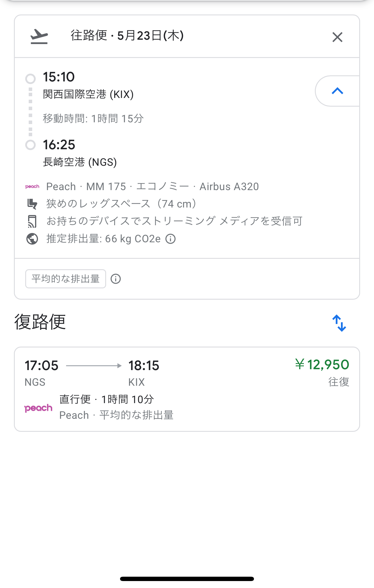Tap the 15:10 関西国際空港 (KIX) departure row
Image resolution: width=374 pixels, height=588 pixels.
coord(88,85)
